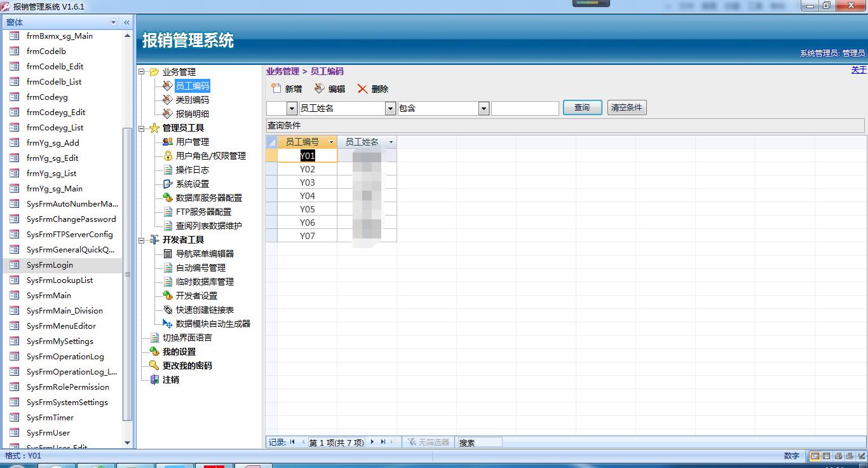Open 类别编码 tree item

tap(192, 100)
